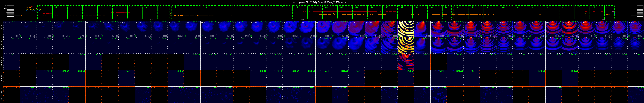Open the 19:12:24 image in the 3.0-6.0 keV row
Screen dimensions: 644x103
(11, 29)
